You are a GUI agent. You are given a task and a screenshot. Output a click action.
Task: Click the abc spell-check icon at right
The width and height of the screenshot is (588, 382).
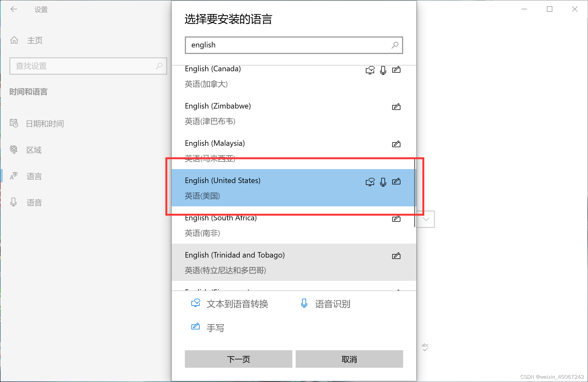(425, 347)
